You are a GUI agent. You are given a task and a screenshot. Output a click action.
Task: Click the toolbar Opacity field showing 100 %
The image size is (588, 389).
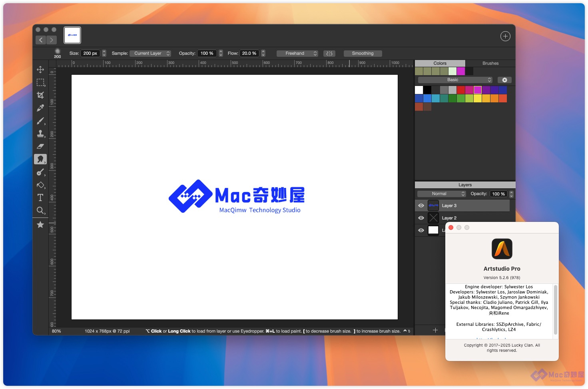tap(207, 53)
